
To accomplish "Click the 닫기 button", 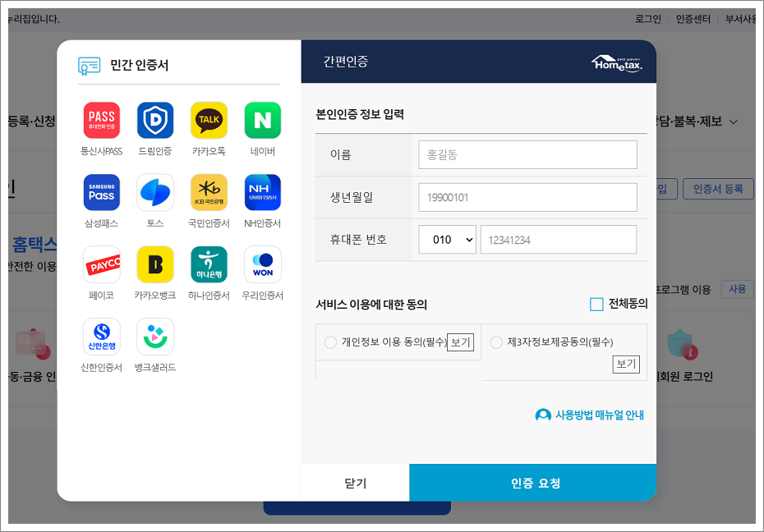I will point(355,483).
